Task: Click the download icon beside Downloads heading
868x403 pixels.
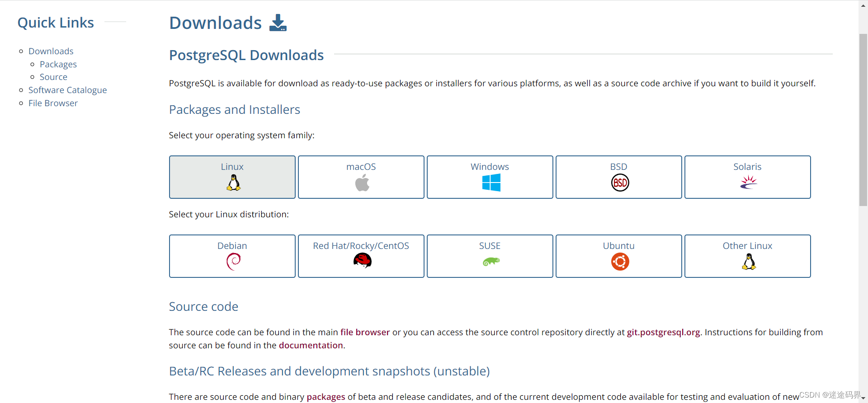Action: (x=278, y=23)
